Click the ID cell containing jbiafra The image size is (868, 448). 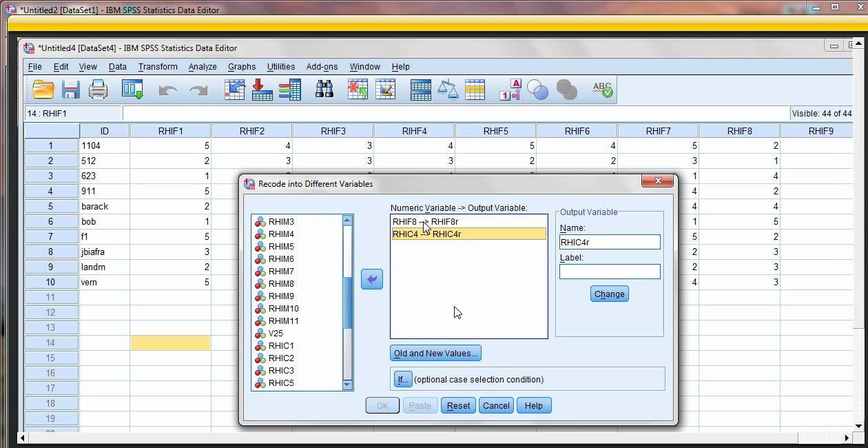tap(105, 252)
